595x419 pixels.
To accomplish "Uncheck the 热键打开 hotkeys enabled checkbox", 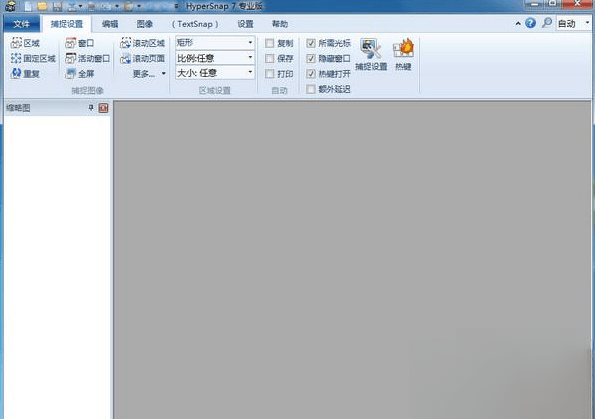I will point(311,74).
